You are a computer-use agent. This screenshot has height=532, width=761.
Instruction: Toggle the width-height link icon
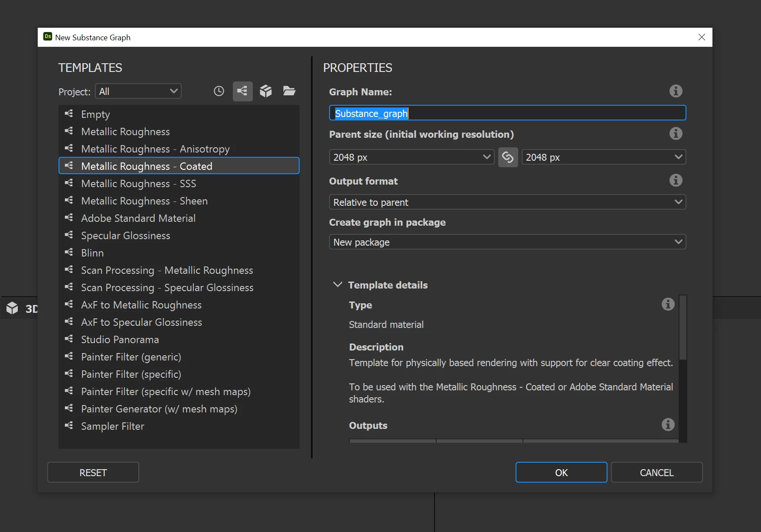[x=508, y=157]
